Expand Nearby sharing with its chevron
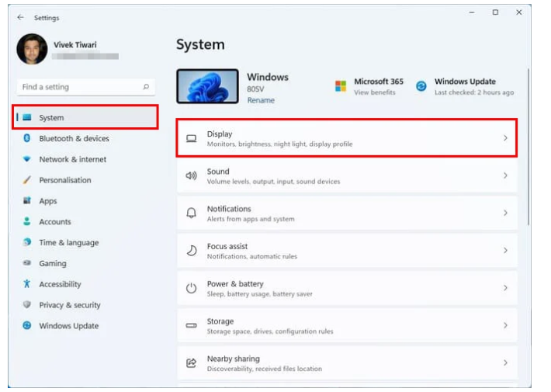This screenshot has width=551, height=392. [505, 363]
